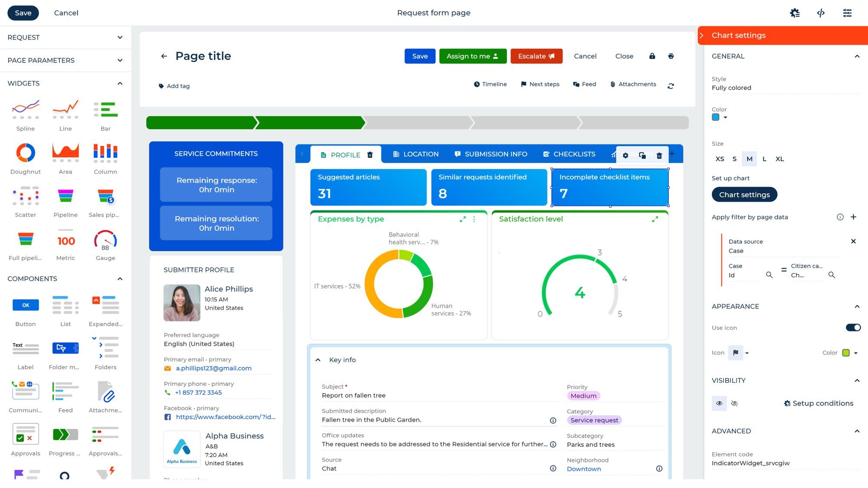Expand the Expenses by type chart
Screen dimensions: 868x488
463,219
